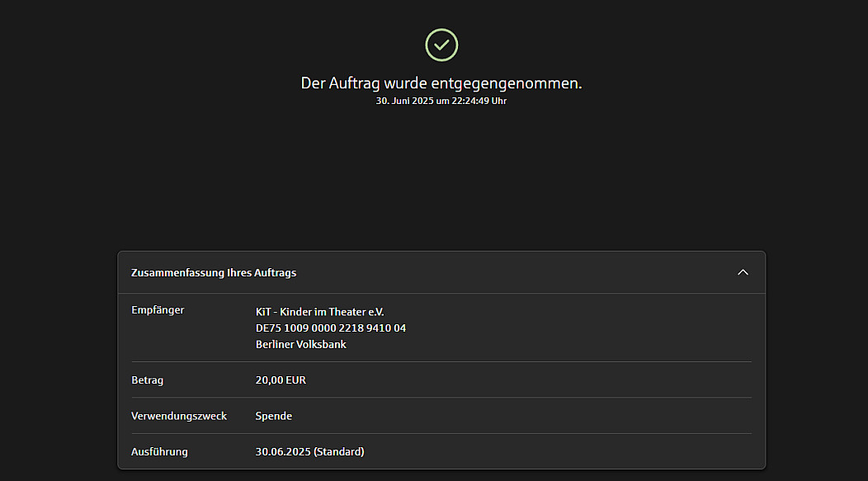Select recipient name 'KiT - Kinder im Theater e.V.'
The width and height of the screenshot is (868, 481).
tap(320, 312)
